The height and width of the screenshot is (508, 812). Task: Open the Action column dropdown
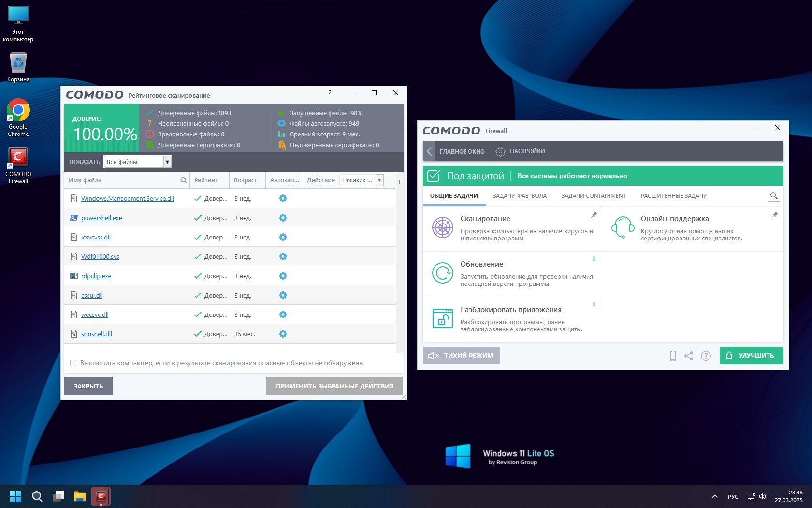(379, 180)
